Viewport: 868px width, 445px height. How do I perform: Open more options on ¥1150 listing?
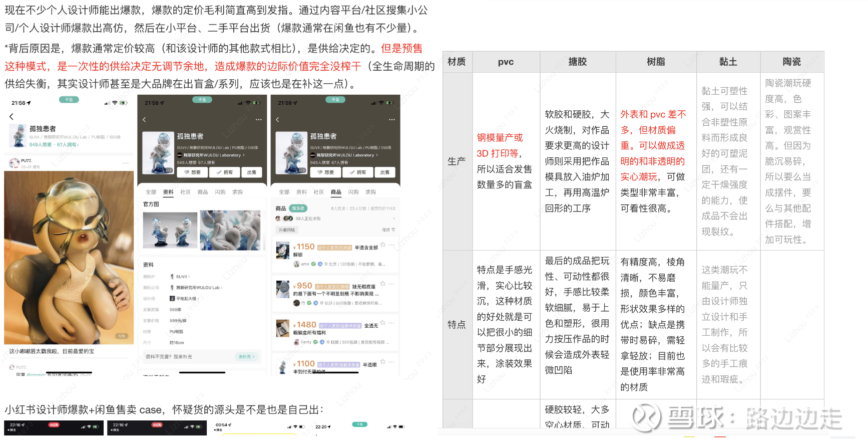pos(391,245)
